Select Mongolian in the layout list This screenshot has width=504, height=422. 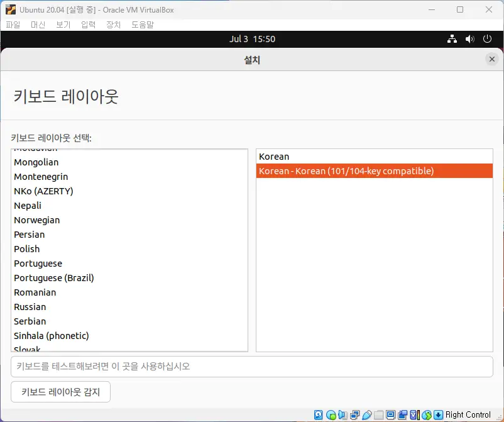[129, 162]
